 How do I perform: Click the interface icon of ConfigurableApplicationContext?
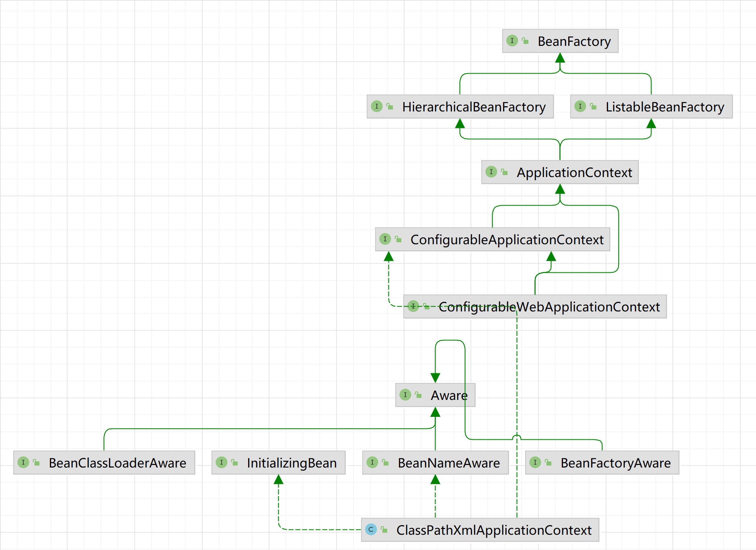385,239
